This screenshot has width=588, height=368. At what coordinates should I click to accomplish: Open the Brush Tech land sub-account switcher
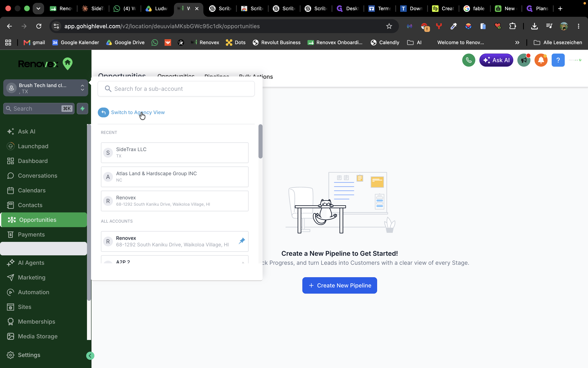pyautogui.click(x=46, y=88)
